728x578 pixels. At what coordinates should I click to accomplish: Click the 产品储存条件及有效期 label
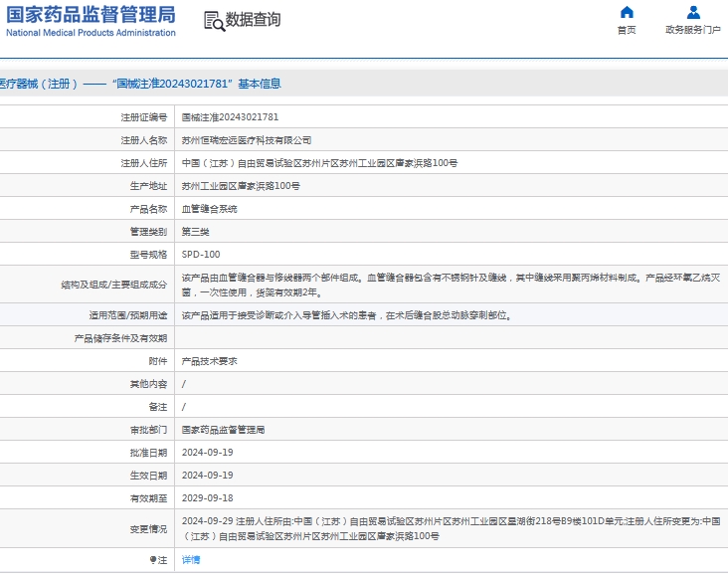(x=120, y=338)
